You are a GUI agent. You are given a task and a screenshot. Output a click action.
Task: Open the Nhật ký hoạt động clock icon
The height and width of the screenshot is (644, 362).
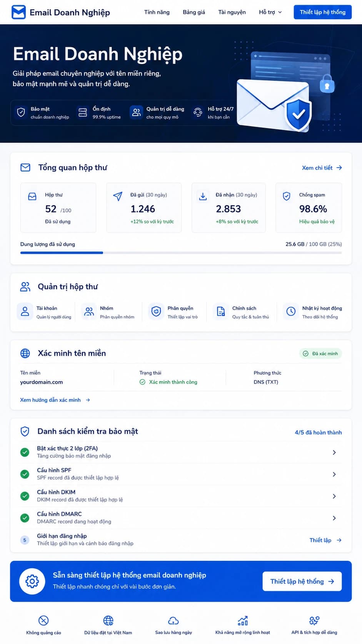coord(291,311)
